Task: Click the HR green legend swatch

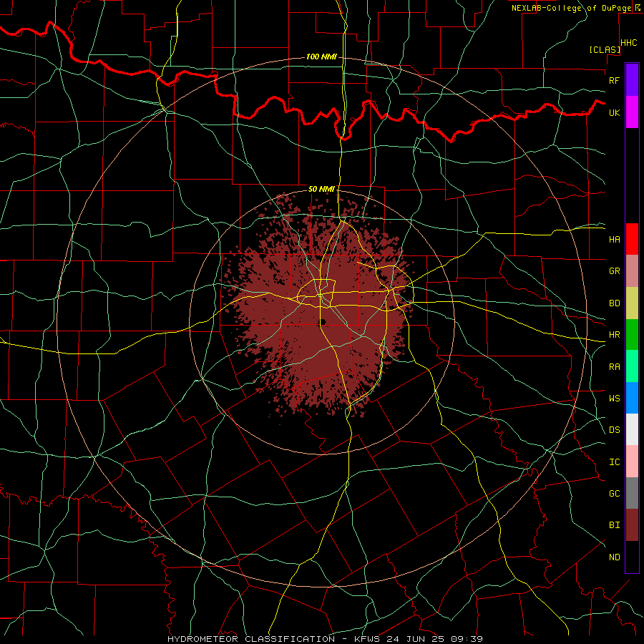Action: tap(632, 334)
